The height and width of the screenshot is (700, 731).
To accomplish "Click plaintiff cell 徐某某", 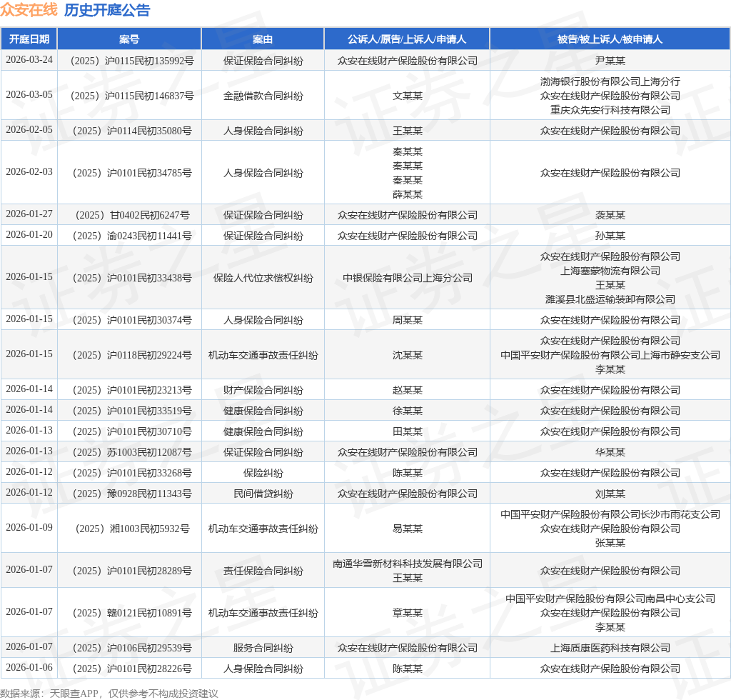I will point(407,411).
